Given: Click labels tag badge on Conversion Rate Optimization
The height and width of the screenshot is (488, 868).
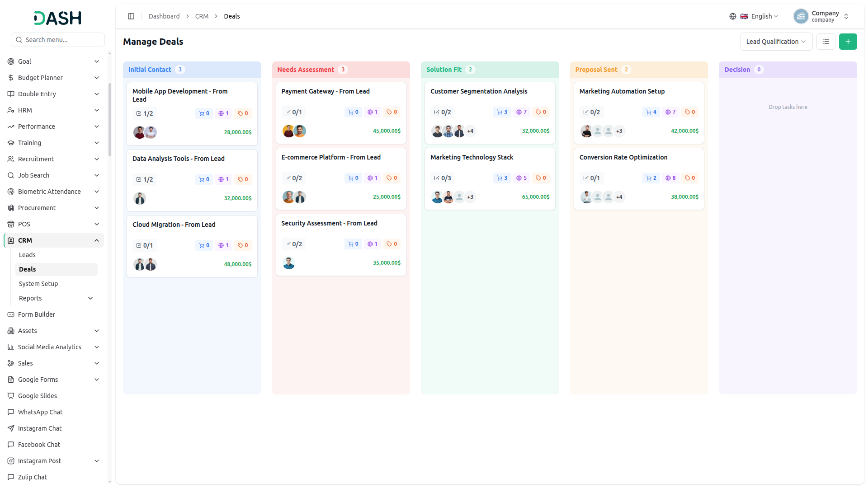Looking at the screenshot, I should 690,178.
